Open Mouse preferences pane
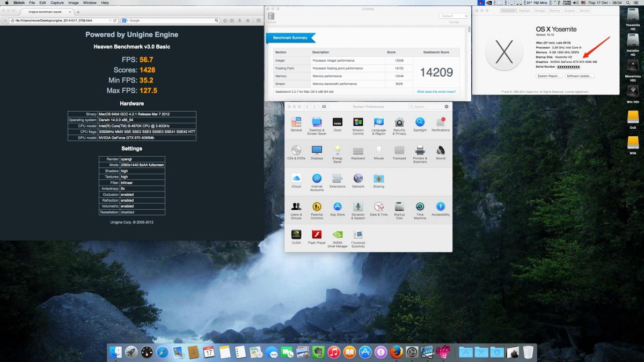This screenshot has width=644, height=362. (378, 152)
